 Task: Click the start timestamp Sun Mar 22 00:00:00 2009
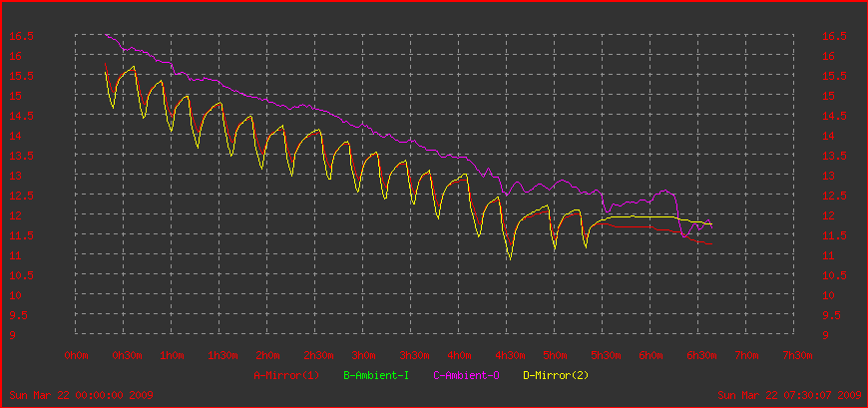(82, 395)
